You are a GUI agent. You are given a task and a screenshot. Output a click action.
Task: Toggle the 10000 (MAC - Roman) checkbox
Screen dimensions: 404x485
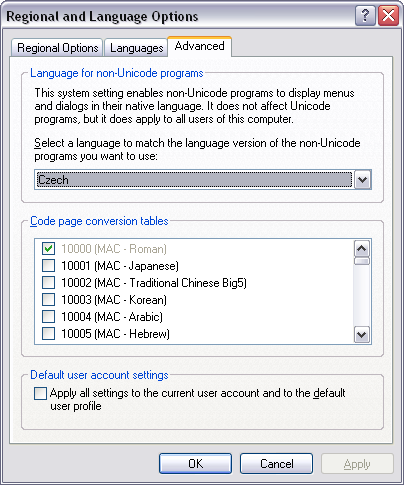click(x=48, y=249)
